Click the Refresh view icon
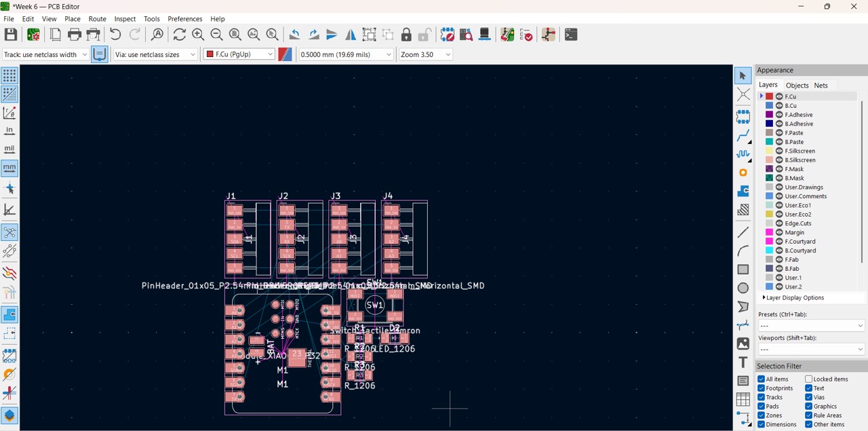Viewport: 868px width, 431px height. click(x=179, y=35)
